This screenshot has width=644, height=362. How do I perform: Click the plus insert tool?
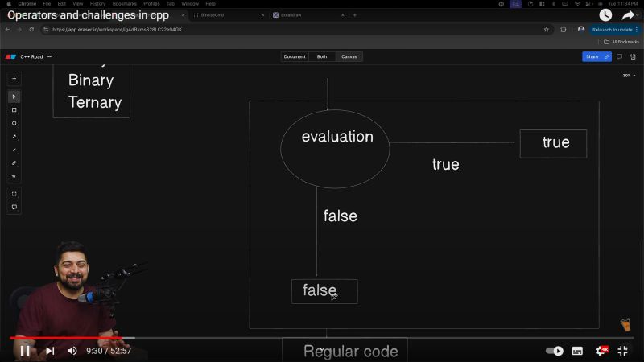tap(14, 78)
